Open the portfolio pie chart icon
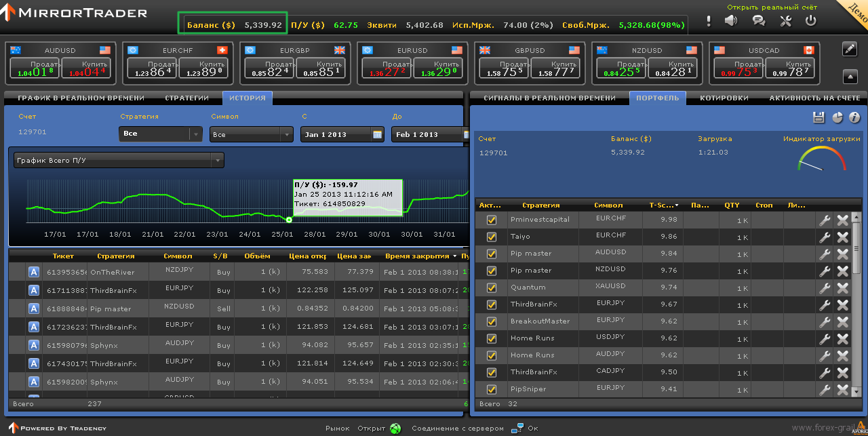 (837, 117)
